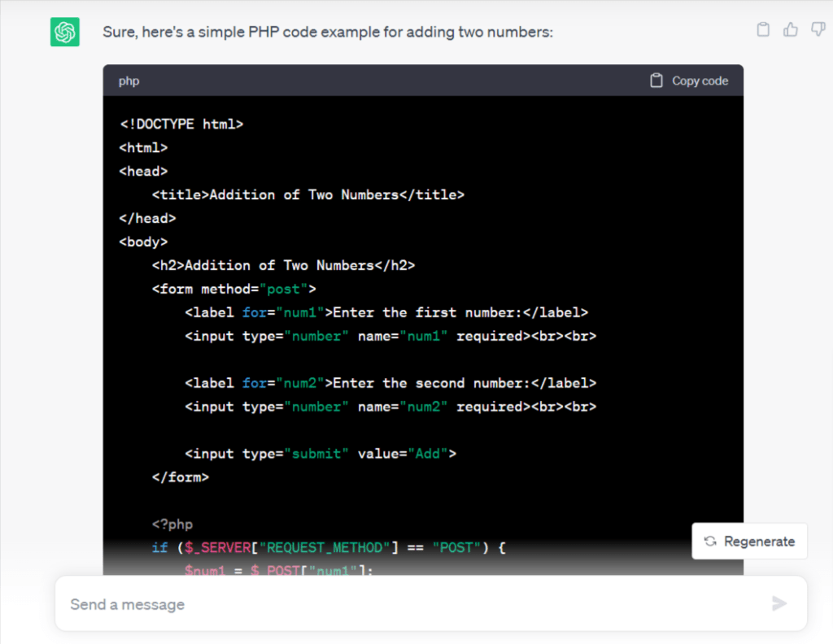Give the response a thumbs up
The width and height of the screenshot is (833, 644).
(791, 30)
